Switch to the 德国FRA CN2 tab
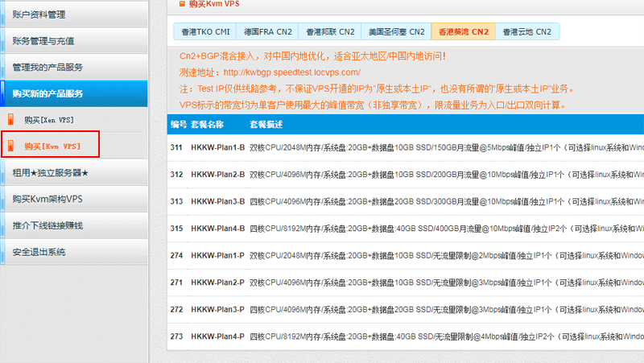This screenshot has width=644, height=363. (x=266, y=32)
